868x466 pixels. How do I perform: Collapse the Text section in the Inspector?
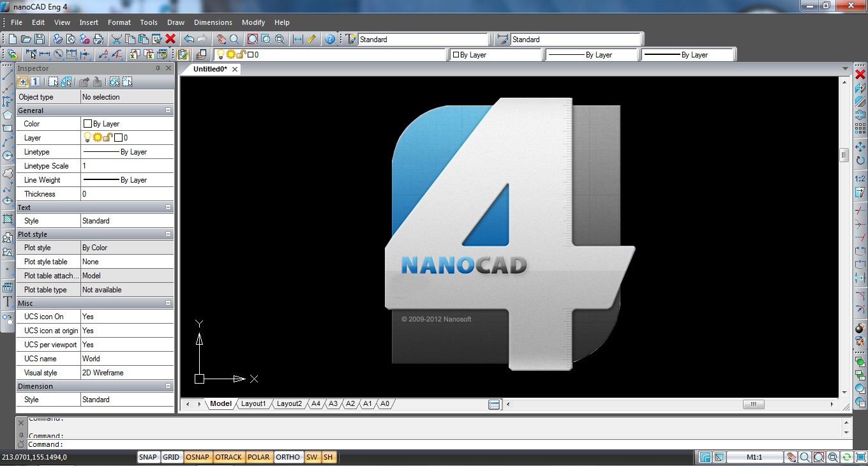click(168, 207)
